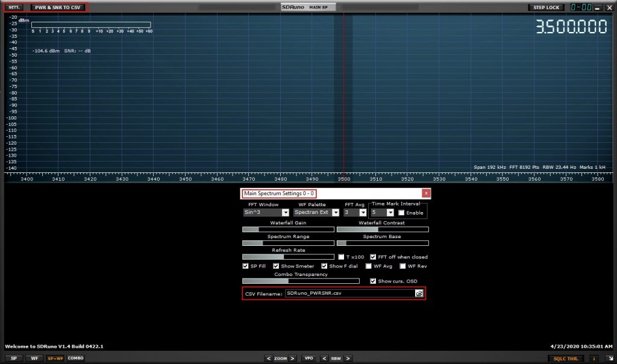Click the zoom out left arrow
Screen dimensions: 617x364
click(x=269, y=358)
